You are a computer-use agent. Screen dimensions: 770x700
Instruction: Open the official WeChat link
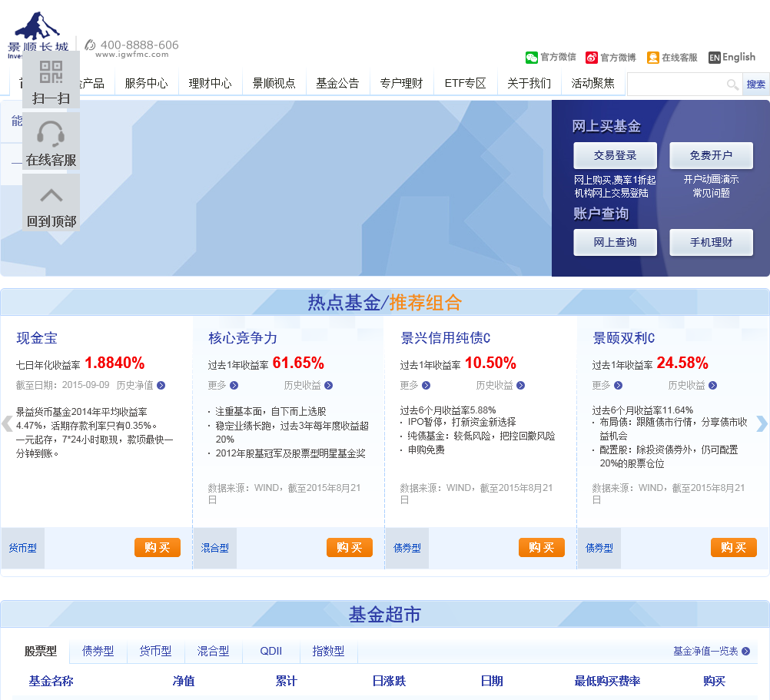[x=550, y=58]
